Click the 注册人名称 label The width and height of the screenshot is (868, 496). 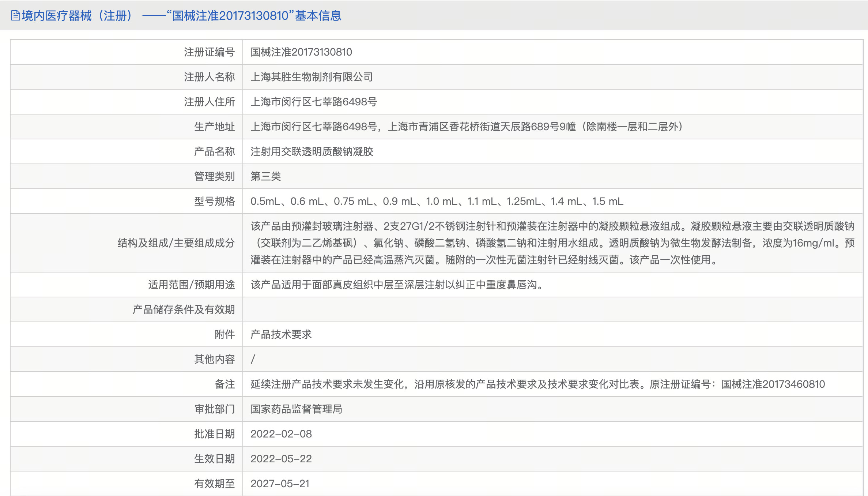click(209, 77)
